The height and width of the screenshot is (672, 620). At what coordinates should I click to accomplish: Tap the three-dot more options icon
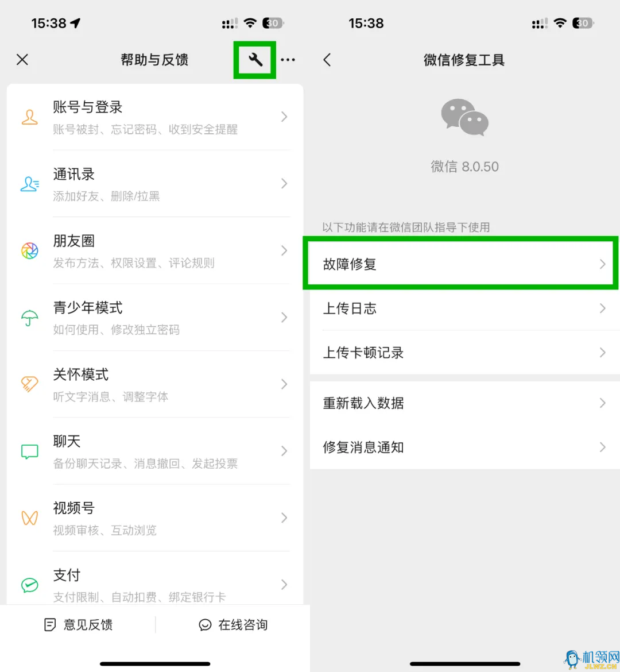click(x=288, y=60)
